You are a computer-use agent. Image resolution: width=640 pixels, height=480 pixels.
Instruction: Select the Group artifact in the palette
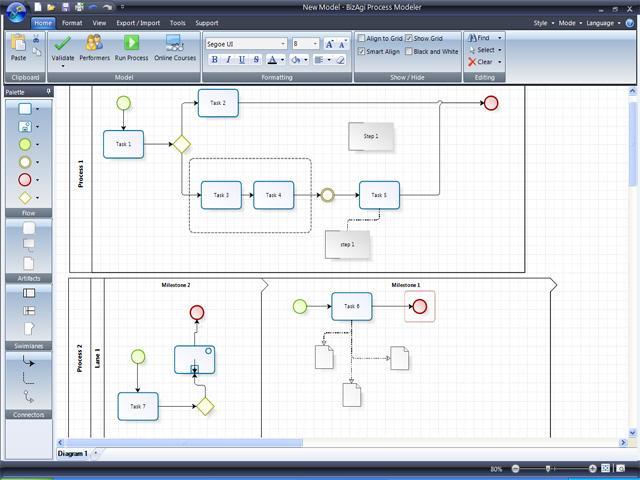[x=29, y=228]
